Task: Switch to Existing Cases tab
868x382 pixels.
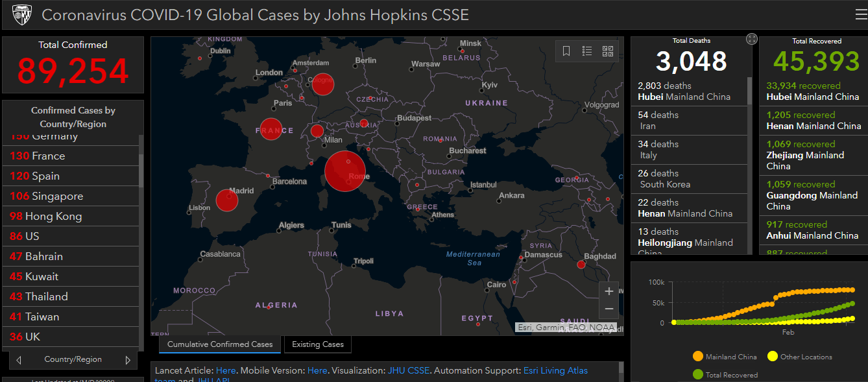Action: point(318,344)
